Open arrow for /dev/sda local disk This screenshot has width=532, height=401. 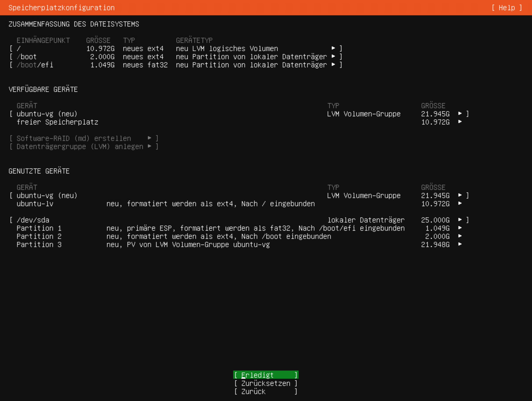[x=460, y=220]
